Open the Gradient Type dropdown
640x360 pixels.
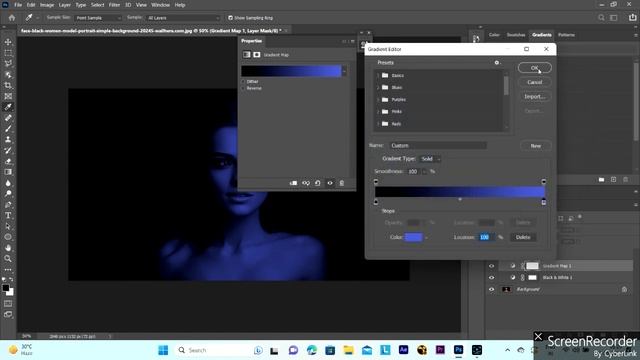tap(430, 159)
